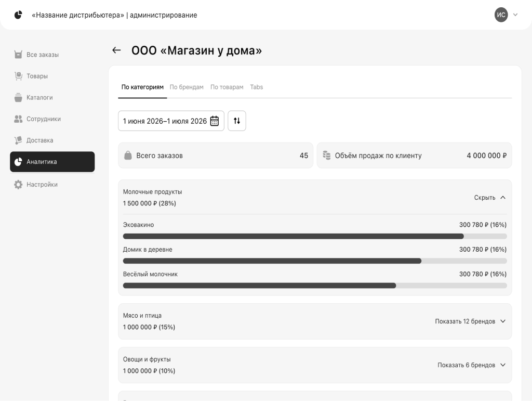Click the Сотрудники people icon
This screenshot has height=401, width=532.
tap(18, 119)
